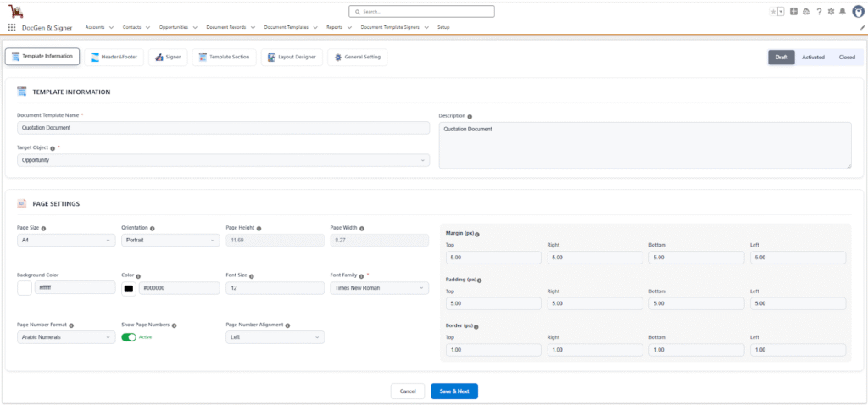Viewport: 868px width, 405px height.
Task: Click info icon beside Page Size label
Action: point(43,228)
